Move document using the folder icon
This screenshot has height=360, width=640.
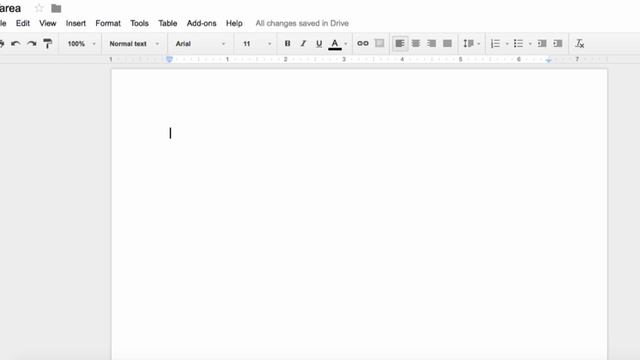coord(56,8)
